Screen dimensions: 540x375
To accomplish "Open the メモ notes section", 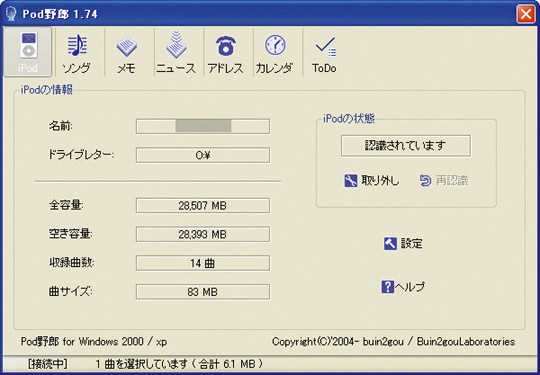I will [127, 52].
